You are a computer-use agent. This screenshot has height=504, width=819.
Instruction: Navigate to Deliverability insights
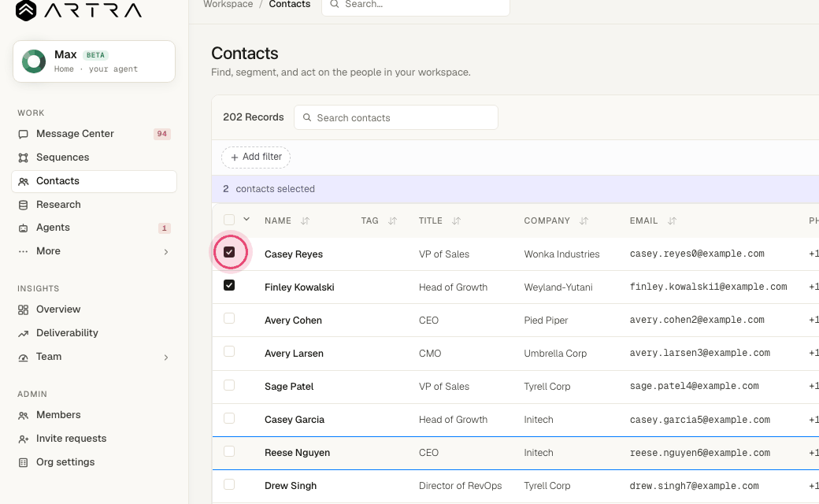[94, 332]
